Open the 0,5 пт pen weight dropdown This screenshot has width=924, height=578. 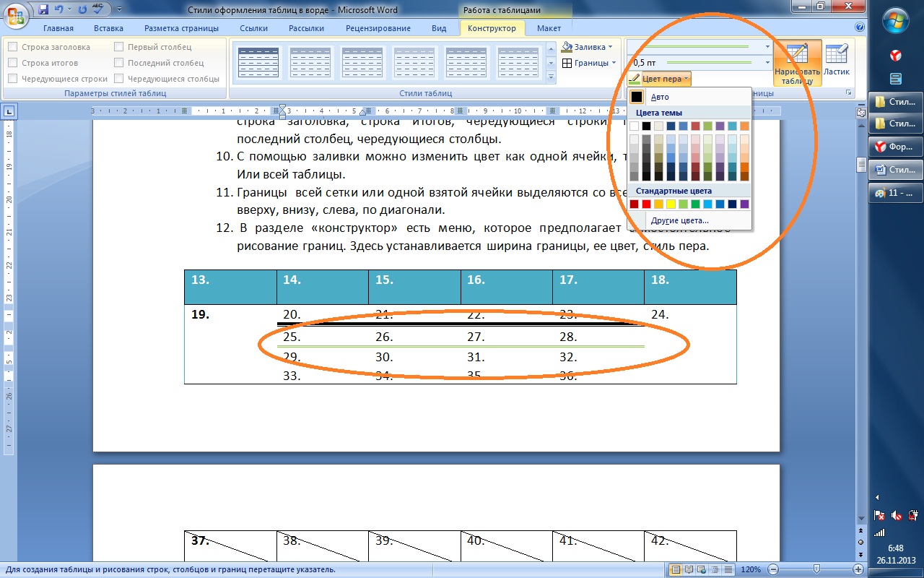pos(767,63)
